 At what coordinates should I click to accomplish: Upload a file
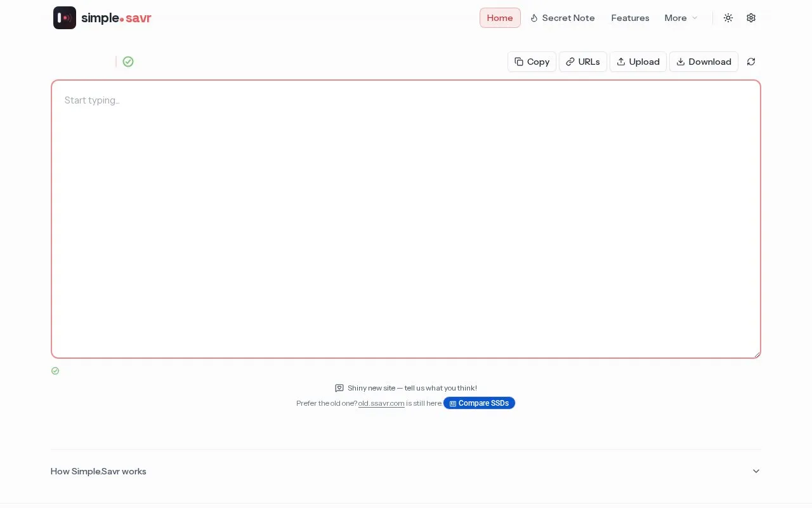(x=638, y=62)
